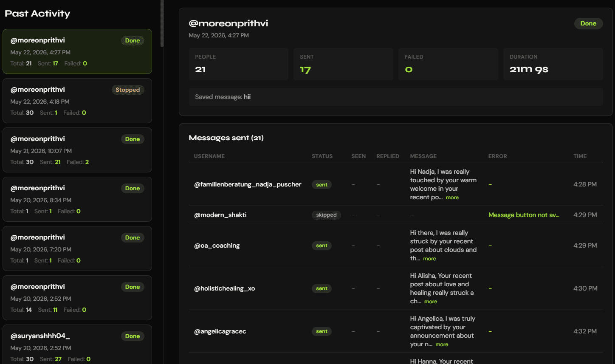Open the May 20, 7:20 PM activity card
Screen dimensions: 615x364
(x=77, y=248)
